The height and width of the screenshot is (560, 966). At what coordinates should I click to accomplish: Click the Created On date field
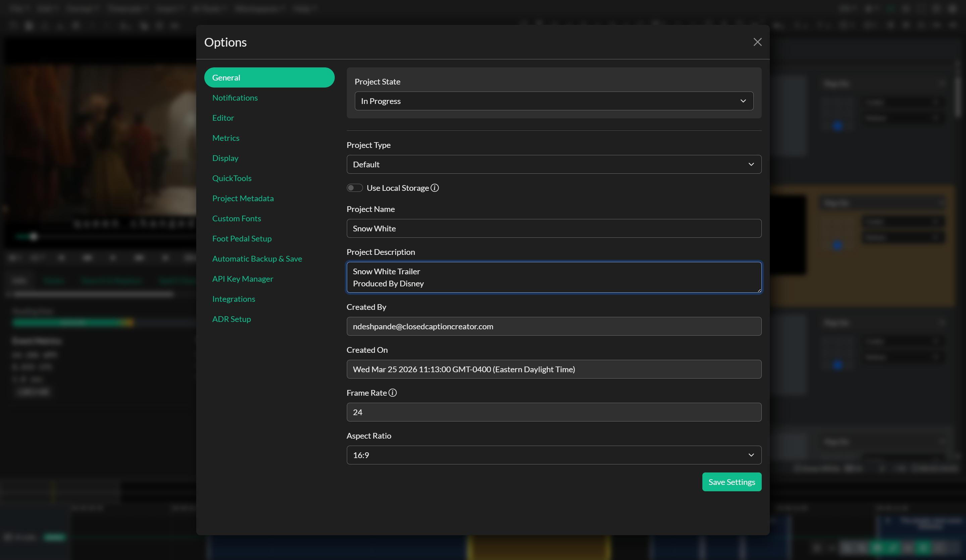coord(554,369)
